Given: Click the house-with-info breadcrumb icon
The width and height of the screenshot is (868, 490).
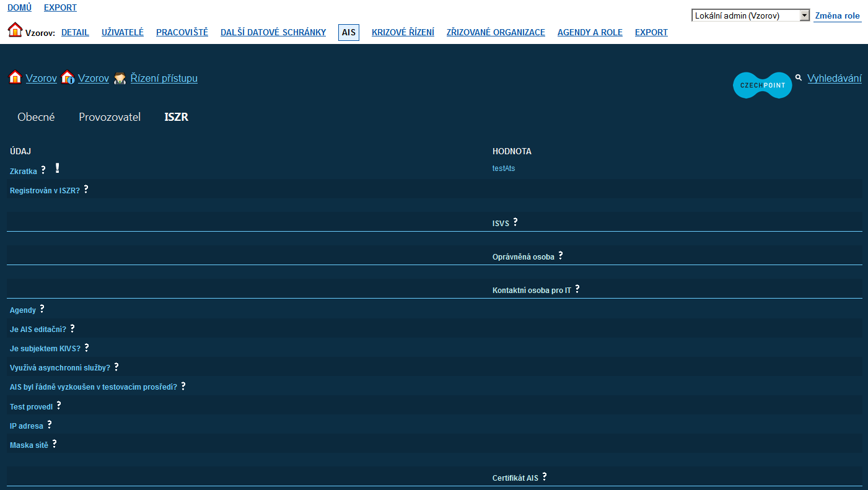Looking at the screenshot, I should click(x=68, y=77).
